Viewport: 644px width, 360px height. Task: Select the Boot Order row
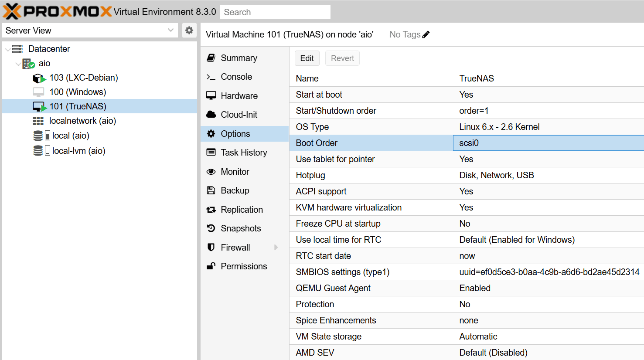pyautogui.click(x=467, y=143)
